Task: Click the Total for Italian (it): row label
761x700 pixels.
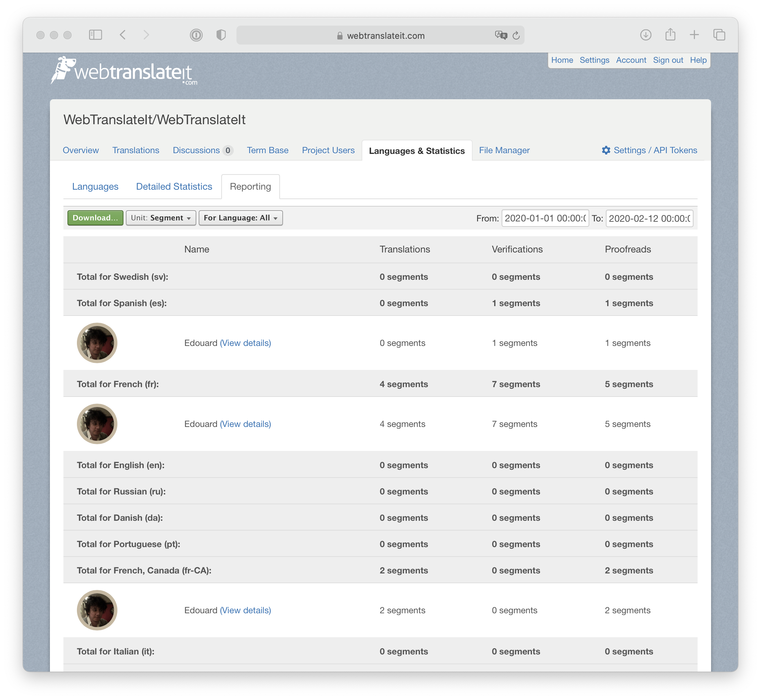Action: pyautogui.click(x=116, y=651)
